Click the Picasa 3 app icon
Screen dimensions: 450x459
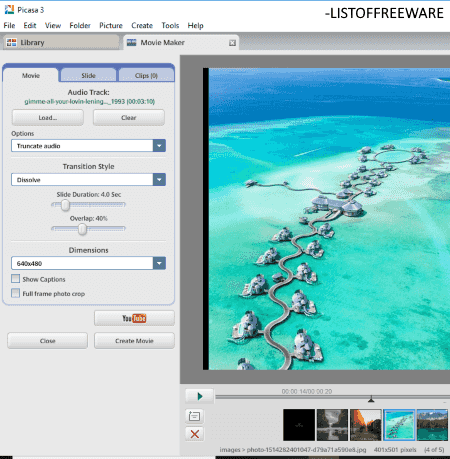tap(9, 10)
